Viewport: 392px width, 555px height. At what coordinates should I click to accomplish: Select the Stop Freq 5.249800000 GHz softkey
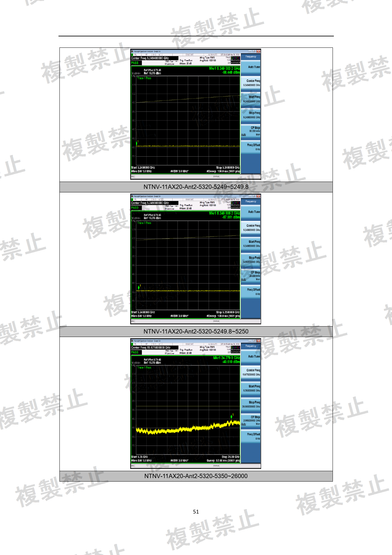click(x=251, y=115)
